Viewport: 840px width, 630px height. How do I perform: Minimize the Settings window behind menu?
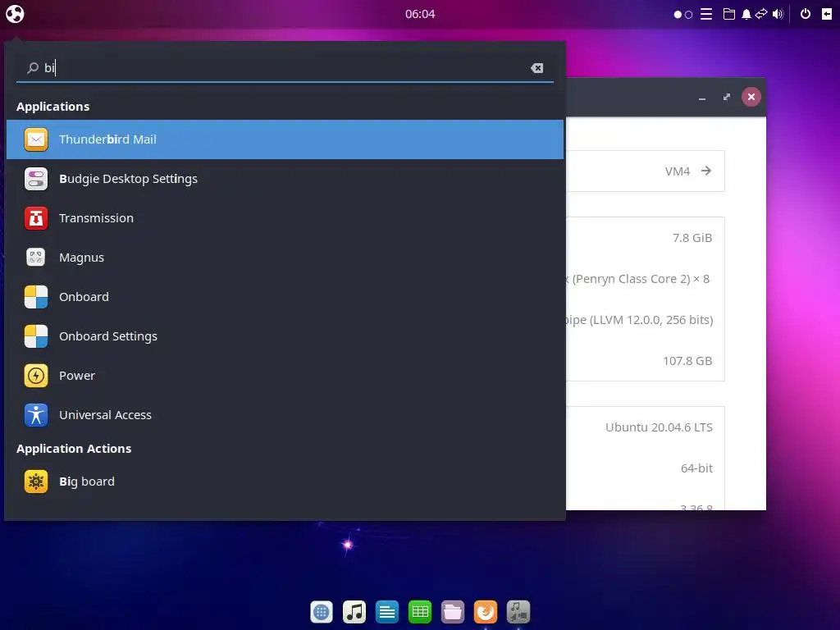coord(702,98)
